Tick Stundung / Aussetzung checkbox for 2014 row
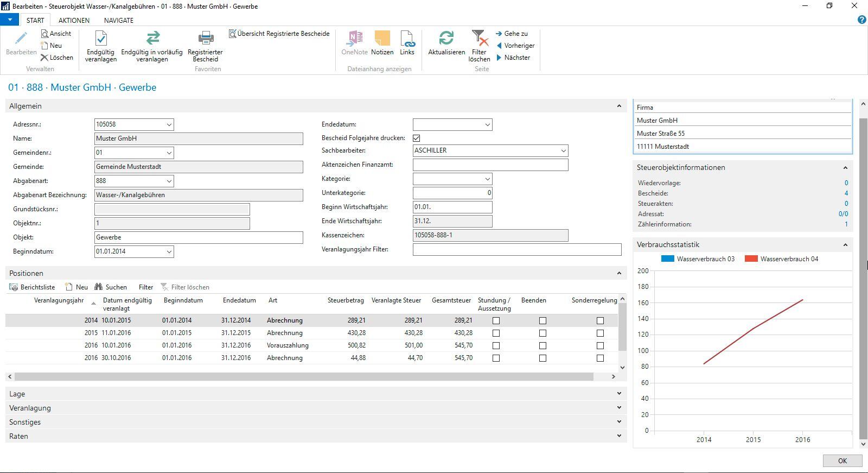Viewport: 868px width, 473px height. tap(496, 321)
